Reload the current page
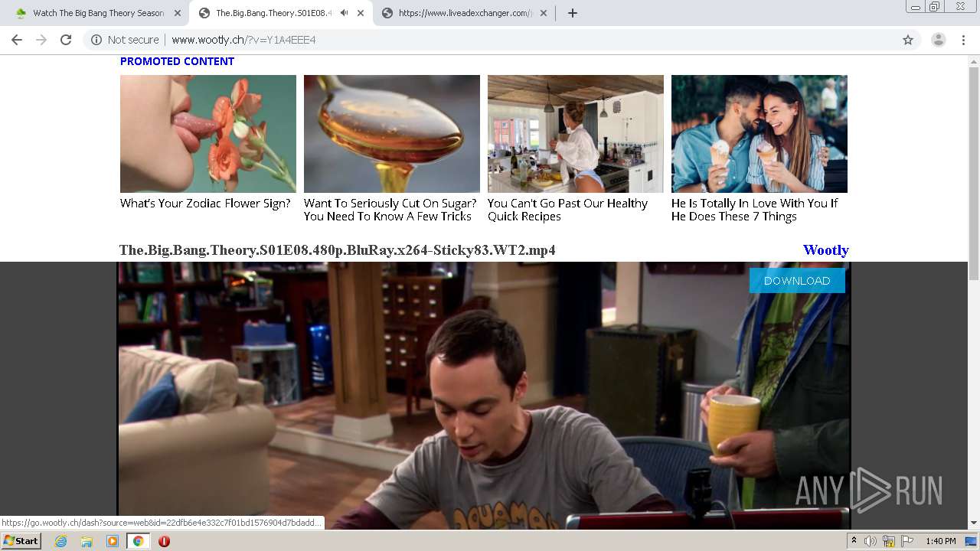 point(66,40)
